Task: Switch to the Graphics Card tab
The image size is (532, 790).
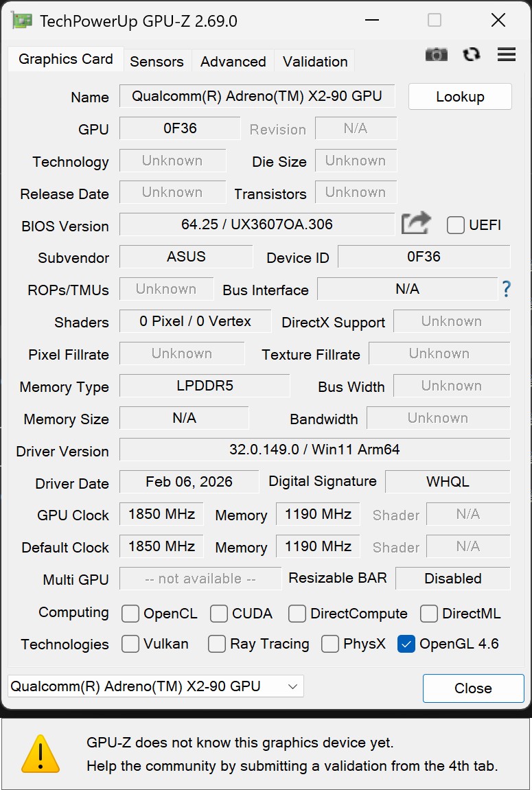Action: tap(65, 59)
